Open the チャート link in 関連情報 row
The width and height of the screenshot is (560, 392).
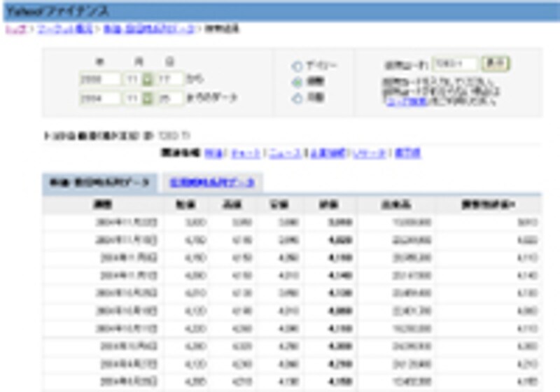246,153
